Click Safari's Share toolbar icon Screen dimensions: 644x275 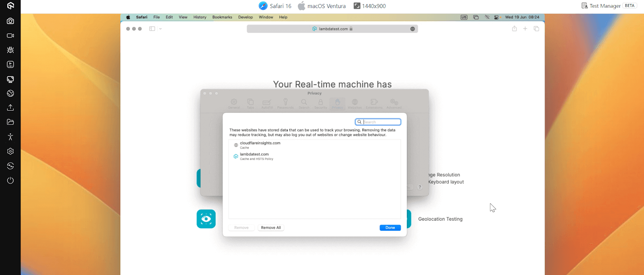point(514,29)
